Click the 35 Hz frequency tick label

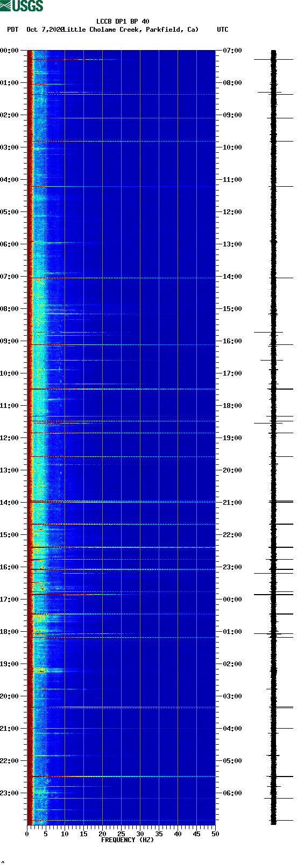coord(159,834)
